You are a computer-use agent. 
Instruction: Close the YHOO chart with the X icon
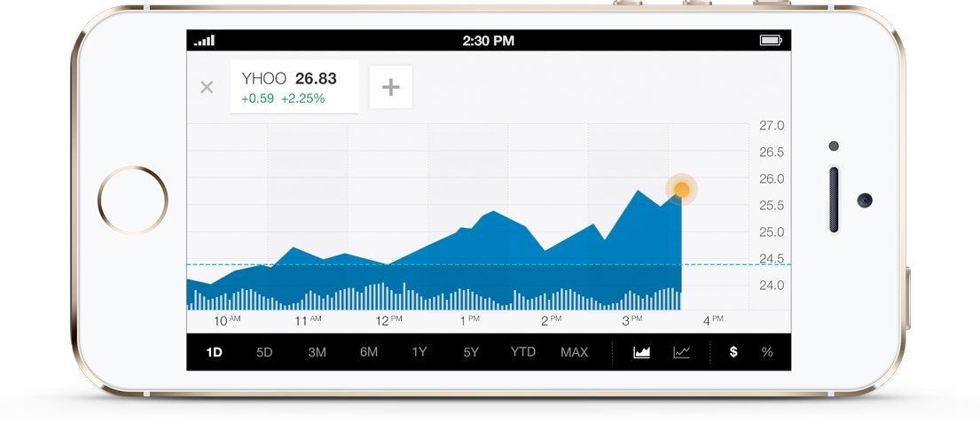click(x=207, y=87)
